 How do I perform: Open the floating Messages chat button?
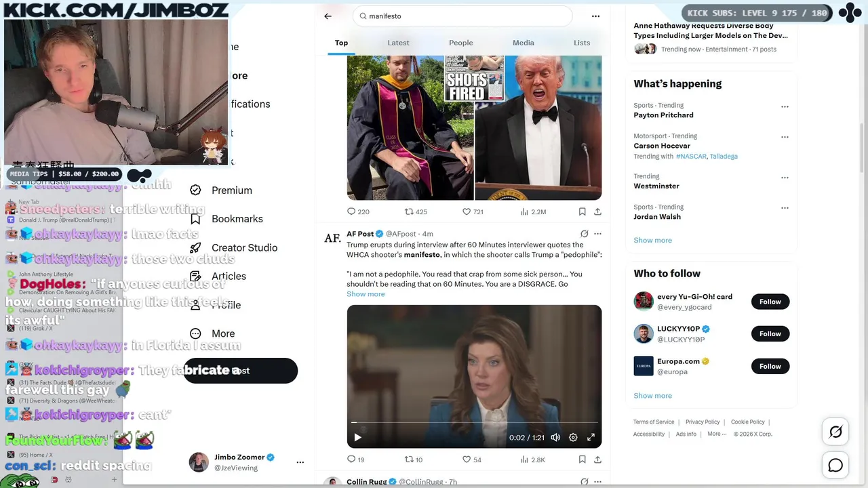pyautogui.click(x=835, y=465)
